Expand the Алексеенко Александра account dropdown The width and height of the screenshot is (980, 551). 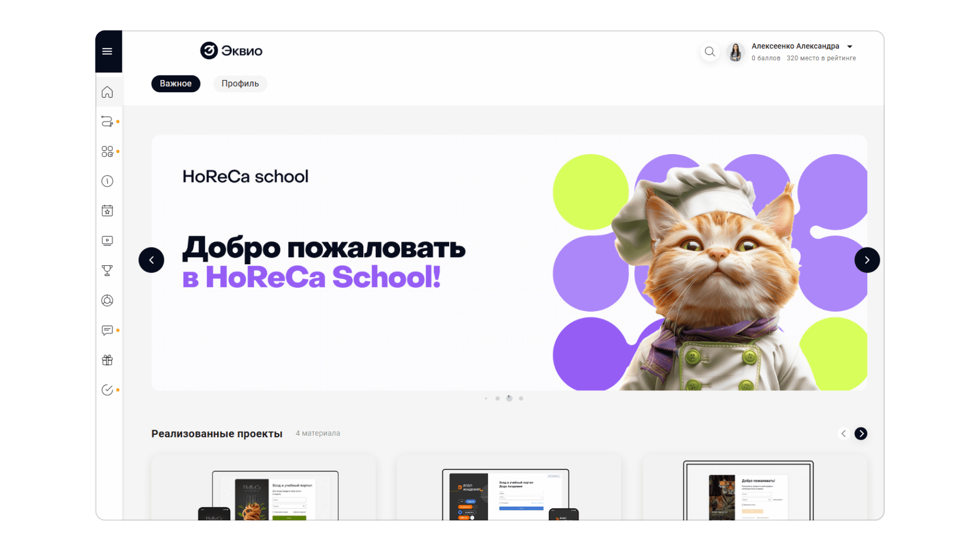pos(850,46)
